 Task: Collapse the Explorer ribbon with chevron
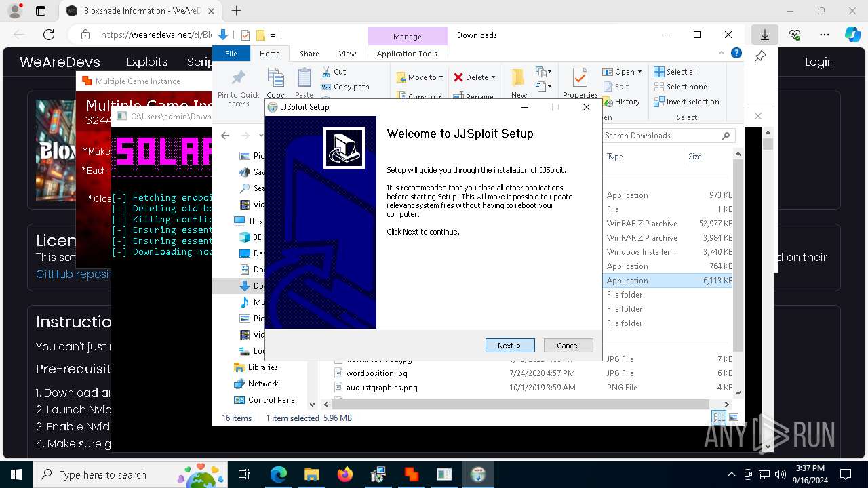click(x=722, y=54)
